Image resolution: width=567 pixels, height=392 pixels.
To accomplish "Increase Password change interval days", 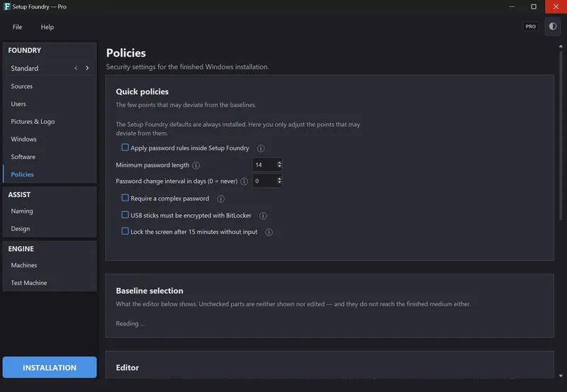I will (x=279, y=179).
